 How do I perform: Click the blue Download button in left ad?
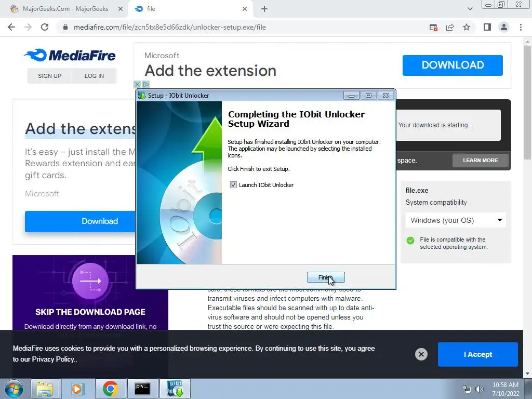(80, 221)
